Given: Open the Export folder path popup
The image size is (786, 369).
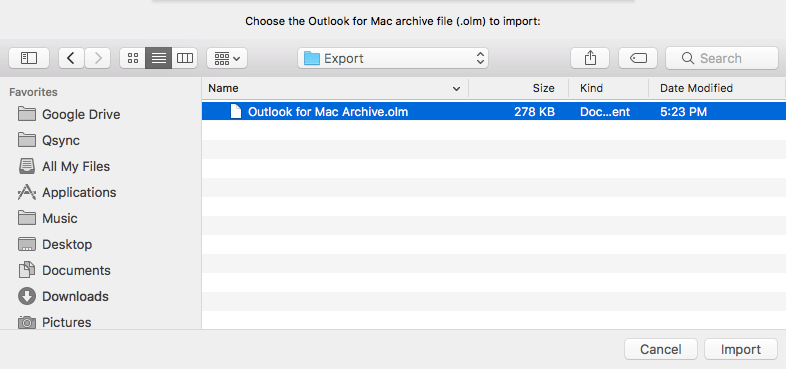Looking at the screenshot, I should (x=392, y=58).
